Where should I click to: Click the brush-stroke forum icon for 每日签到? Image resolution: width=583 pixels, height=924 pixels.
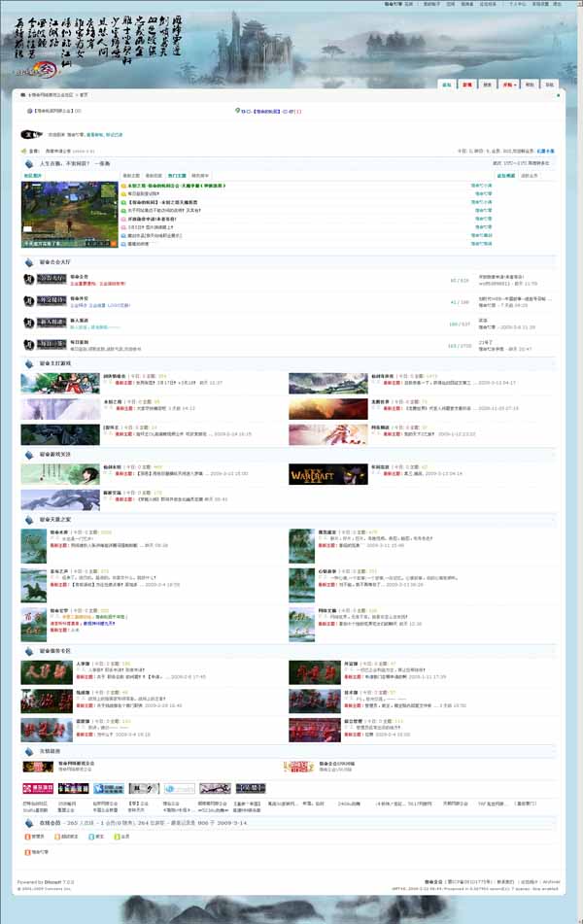[28, 345]
